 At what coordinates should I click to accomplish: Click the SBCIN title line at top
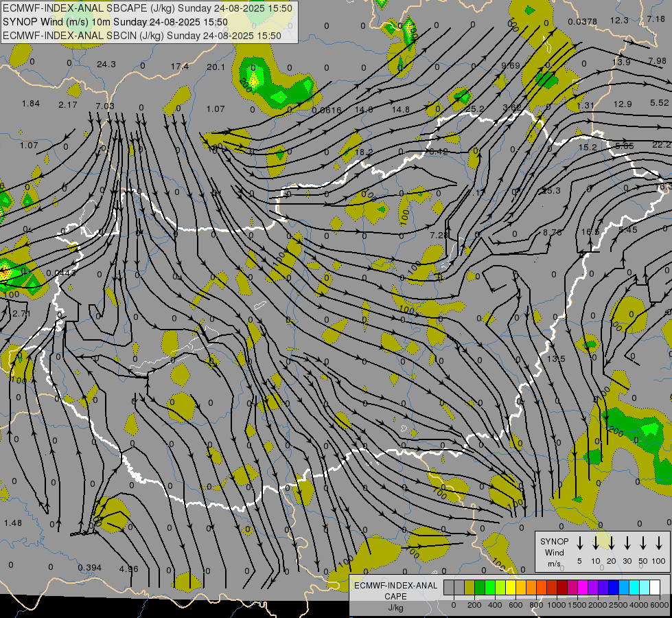142,36
